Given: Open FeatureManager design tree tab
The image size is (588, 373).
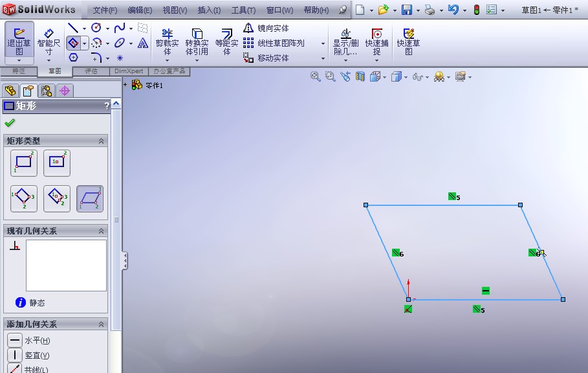Looking at the screenshot, I should (10, 91).
